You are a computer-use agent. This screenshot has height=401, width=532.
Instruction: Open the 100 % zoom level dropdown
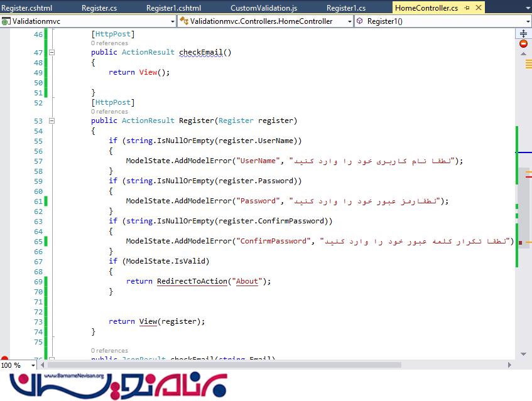(34, 365)
